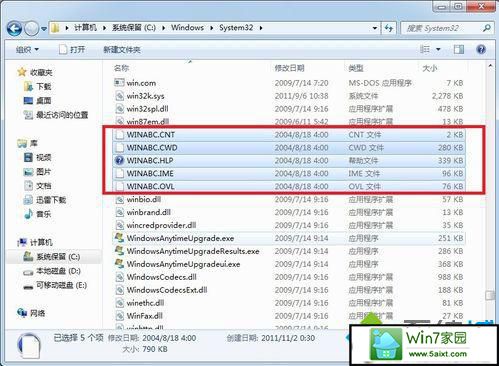Select 系统保留 (C:) drive in sidebar
499x366 pixels.
pos(58,257)
